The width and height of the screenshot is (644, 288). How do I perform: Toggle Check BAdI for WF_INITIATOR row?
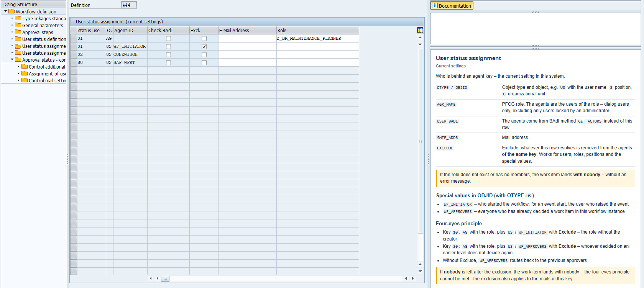pos(168,46)
